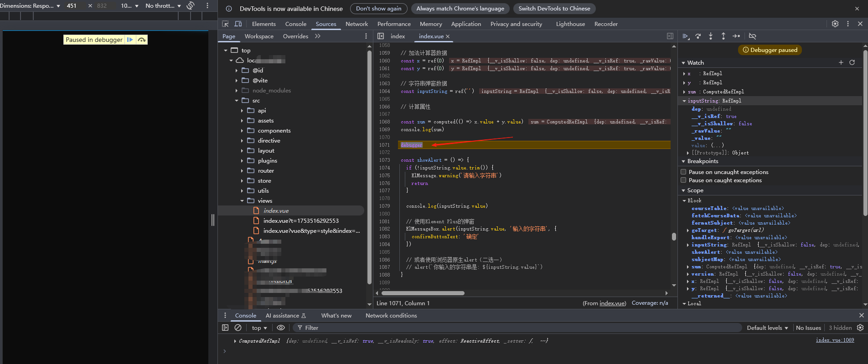Viewport: 868px width, 364px height.
Task: Open navigator pane more options menu
Action: tap(366, 36)
